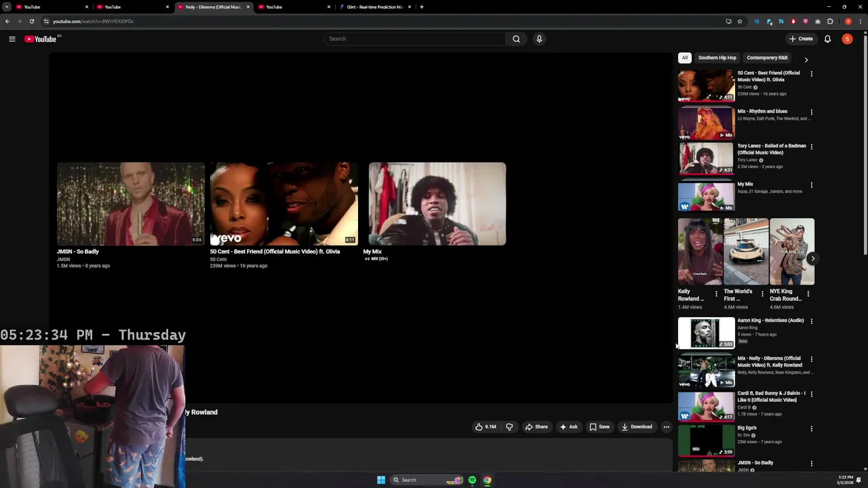Open Chrome profile avatar in toolbar
The image size is (868, 488).
(x=848, y=21)
